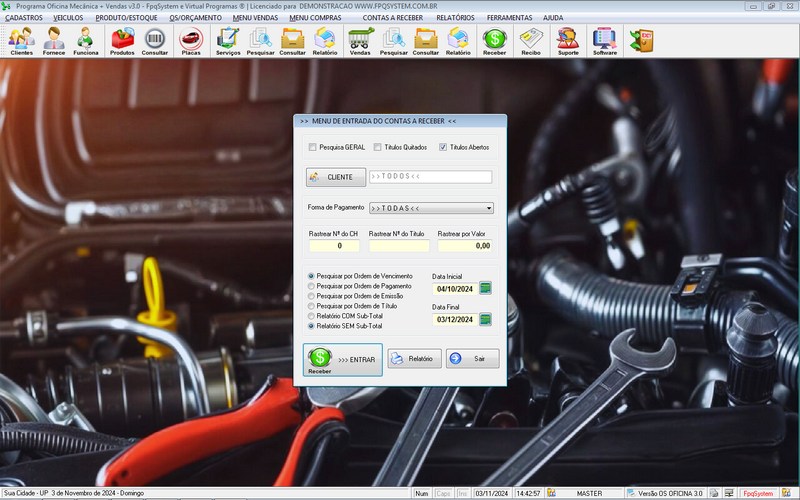
Task: Click the Rastrear por Valor field
Action: click(466, 245)
